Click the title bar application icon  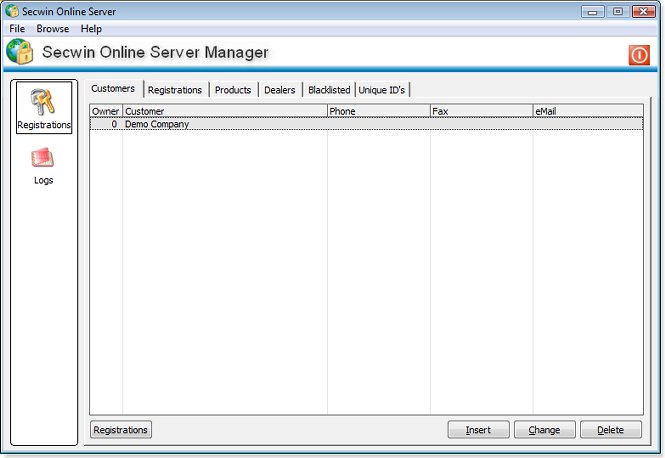pyautogui.click(x=11, y=12)
